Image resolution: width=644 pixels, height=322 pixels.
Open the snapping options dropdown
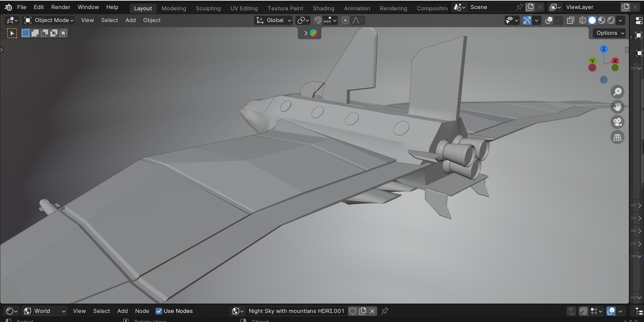(x=330, y=20)
